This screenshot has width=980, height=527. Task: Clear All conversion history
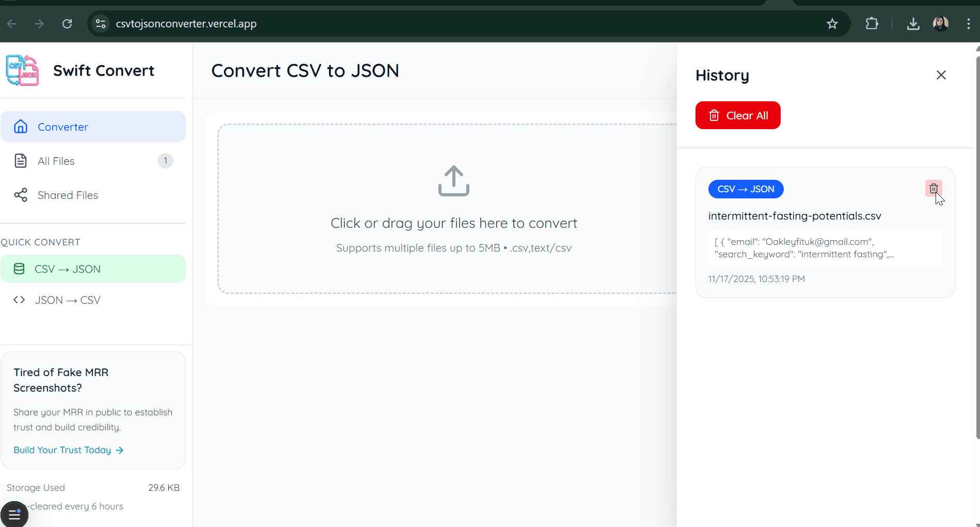click(737, 115)
